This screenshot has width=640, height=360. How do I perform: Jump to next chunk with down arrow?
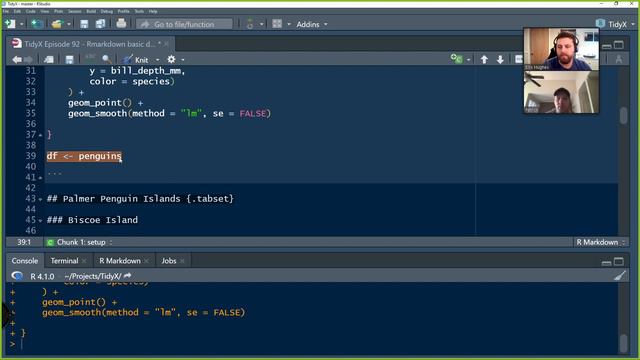pyautogui.click(x=500, y=60)
